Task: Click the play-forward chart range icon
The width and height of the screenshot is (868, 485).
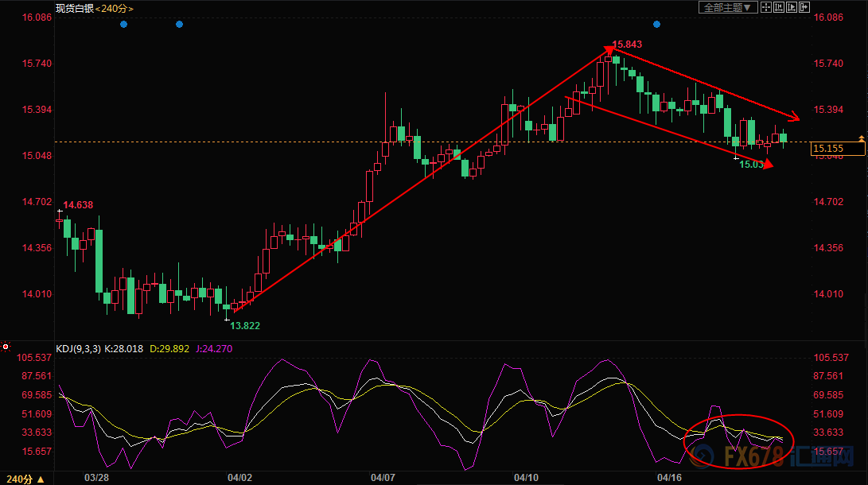Action: [792, 7]
